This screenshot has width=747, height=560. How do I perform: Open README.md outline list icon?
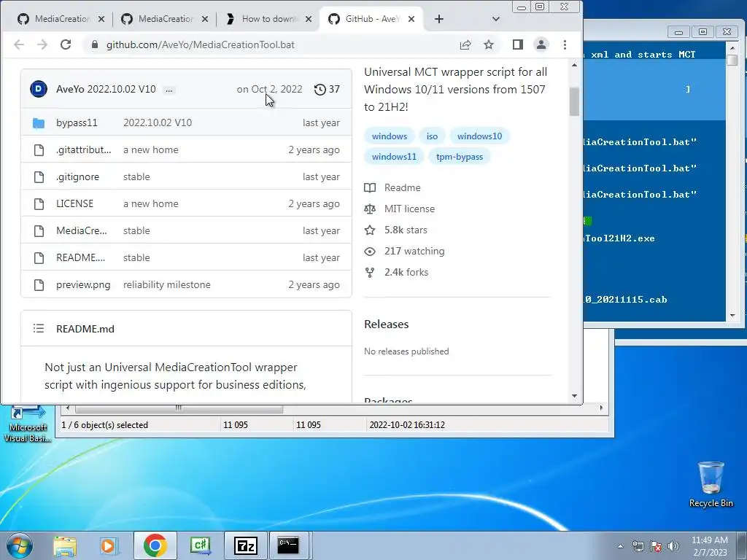(x=39, y=329)
